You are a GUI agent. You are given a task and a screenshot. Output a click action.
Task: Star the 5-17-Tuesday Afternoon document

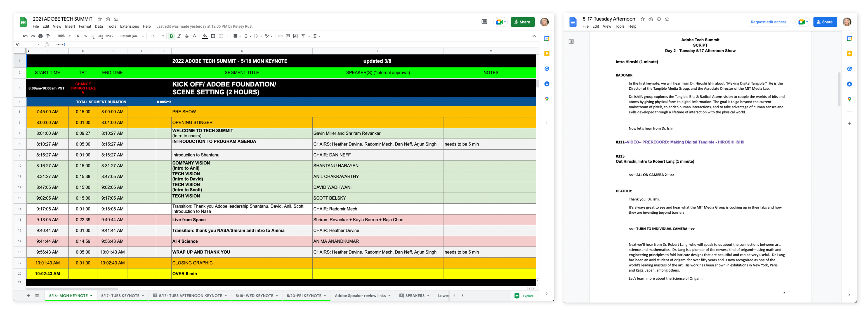pos(643,19)
